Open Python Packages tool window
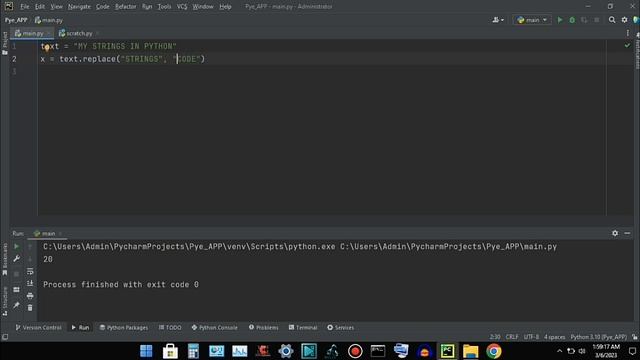Viewport: 640px width, 360px height. [124, 327]
